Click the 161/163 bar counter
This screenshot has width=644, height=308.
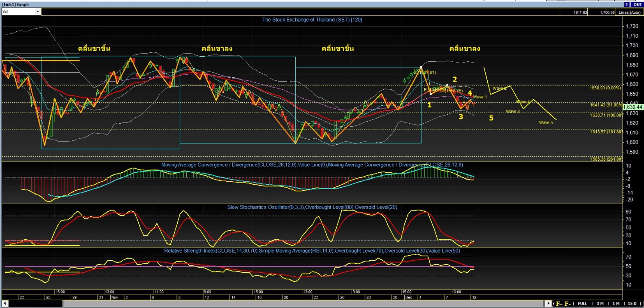pos(581,12)
